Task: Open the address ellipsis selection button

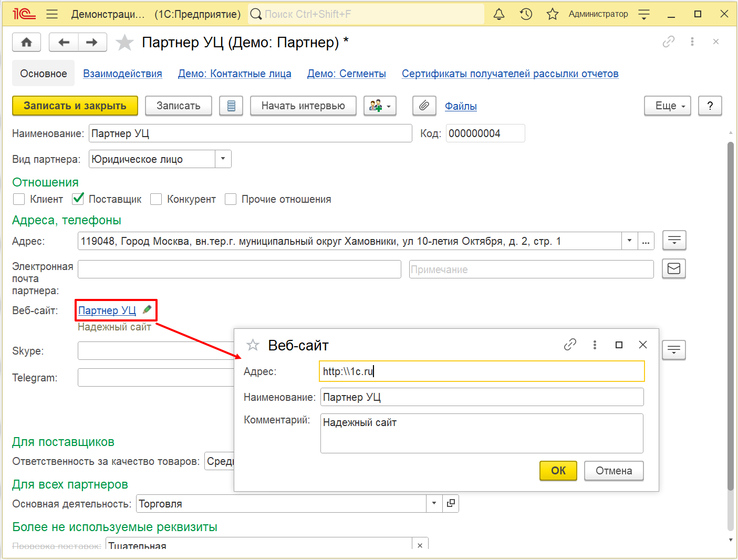Action: 646,241
